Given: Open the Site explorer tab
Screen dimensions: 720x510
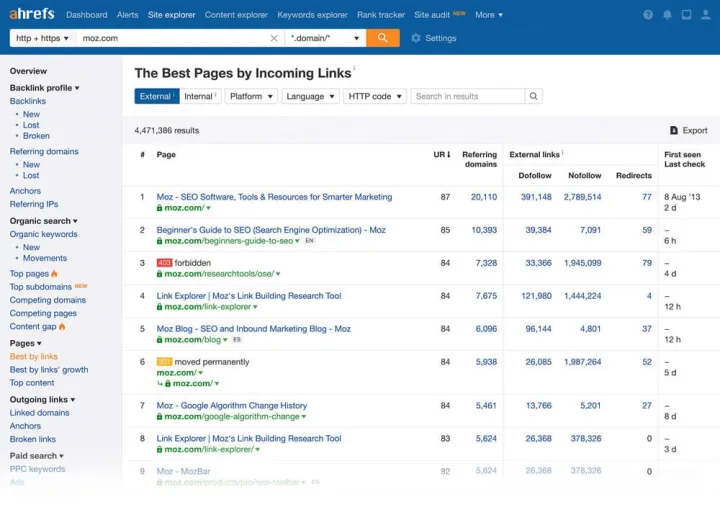Looking at the screenshot, I should [x=172, y=15].
